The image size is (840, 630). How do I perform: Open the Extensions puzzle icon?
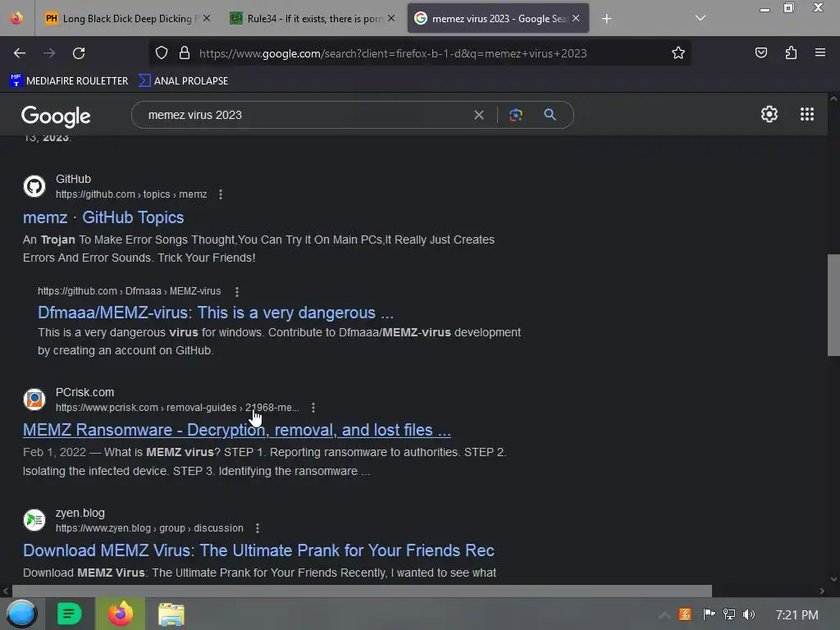791,53
